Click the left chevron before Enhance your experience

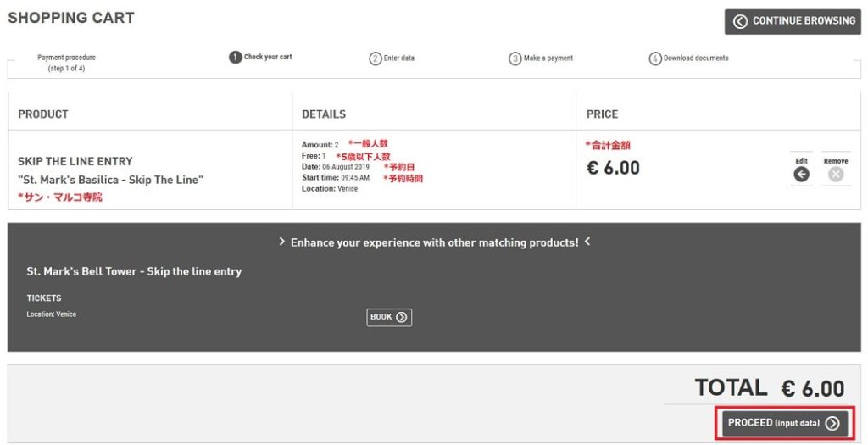[281, 242]
